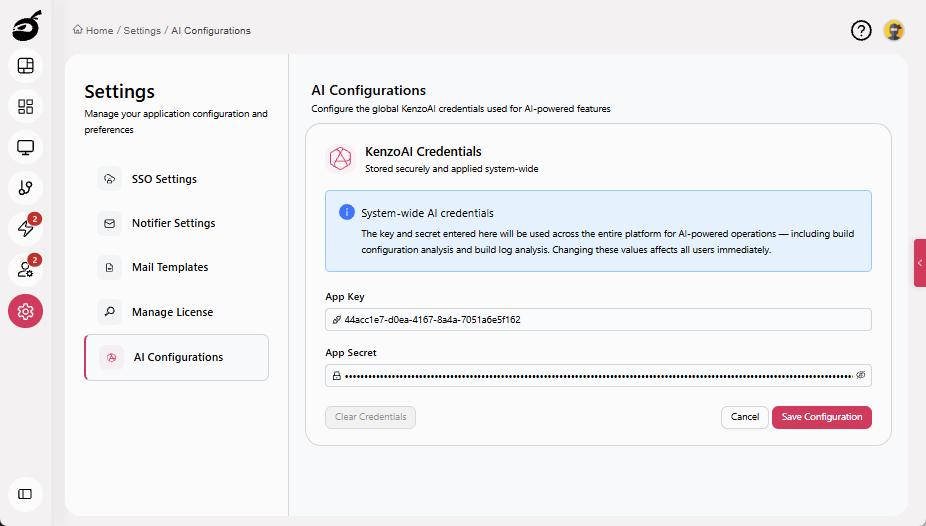
Task: Focus the App Key input field
Action: 598,319
